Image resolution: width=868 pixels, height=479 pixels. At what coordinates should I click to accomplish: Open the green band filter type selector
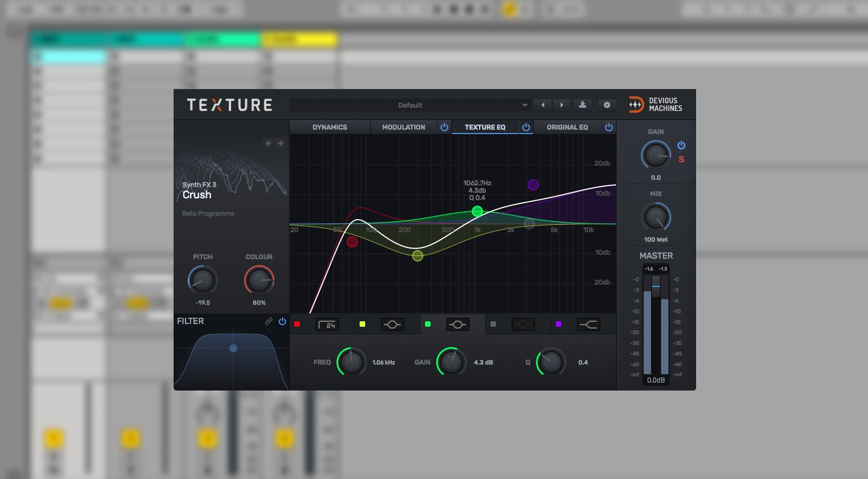click(458, 325)
